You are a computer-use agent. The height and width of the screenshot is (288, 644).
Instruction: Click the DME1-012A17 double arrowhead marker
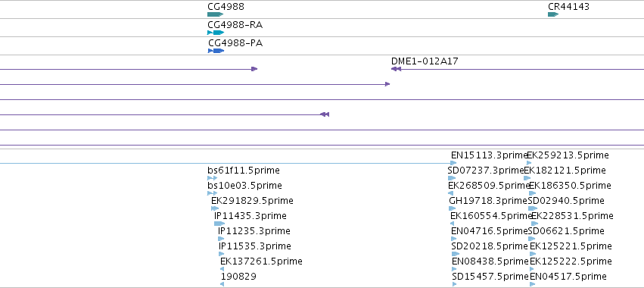point(396,69)
